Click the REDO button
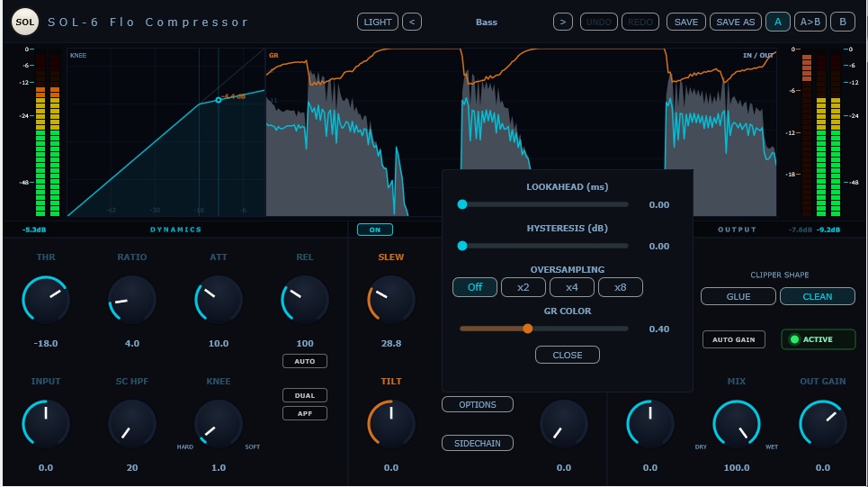The width and height of the screenshot is (868, 487). tap(640, 23)
